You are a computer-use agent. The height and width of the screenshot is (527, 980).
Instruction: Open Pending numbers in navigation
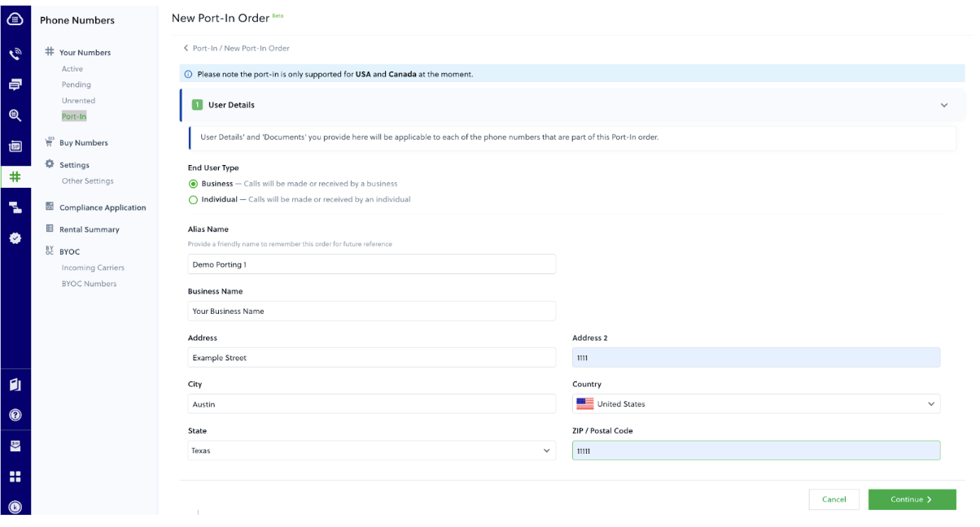tap(77, 85)
